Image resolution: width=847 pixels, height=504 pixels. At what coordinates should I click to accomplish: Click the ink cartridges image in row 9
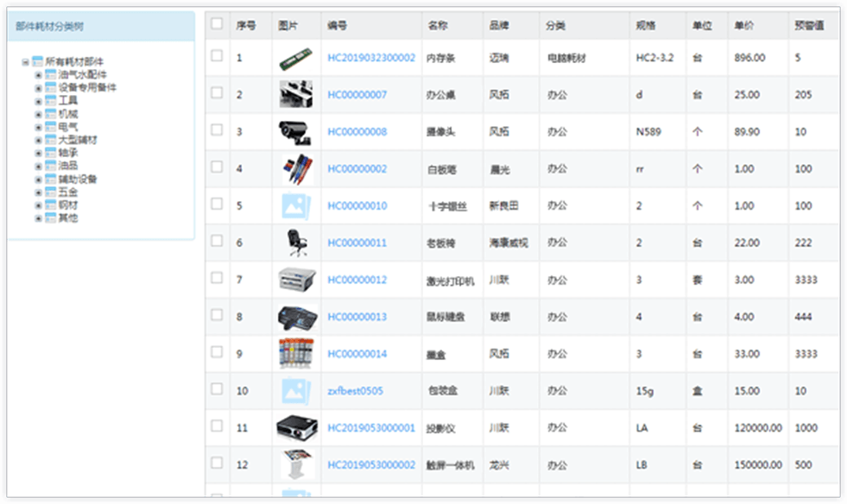[x=296, y=353]
